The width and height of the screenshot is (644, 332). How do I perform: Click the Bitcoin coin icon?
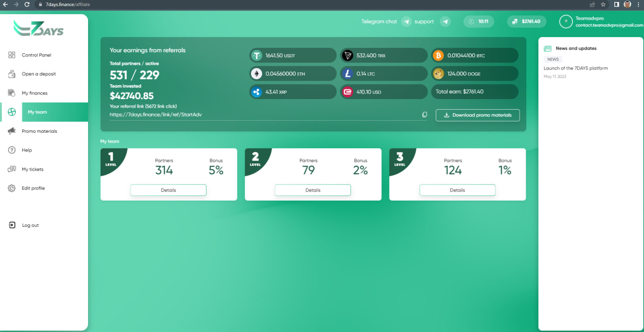pos(438,55)
